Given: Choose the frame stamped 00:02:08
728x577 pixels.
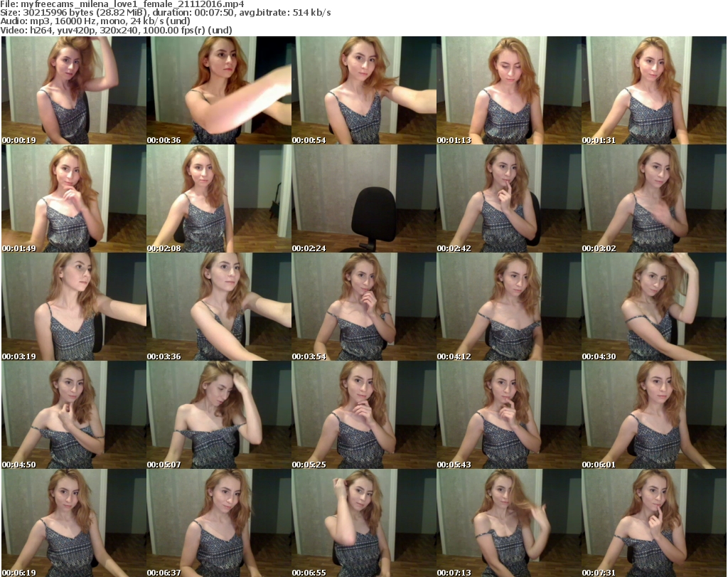Looking at the screenshot, I should pyautogui.click(x=219, y=198).
